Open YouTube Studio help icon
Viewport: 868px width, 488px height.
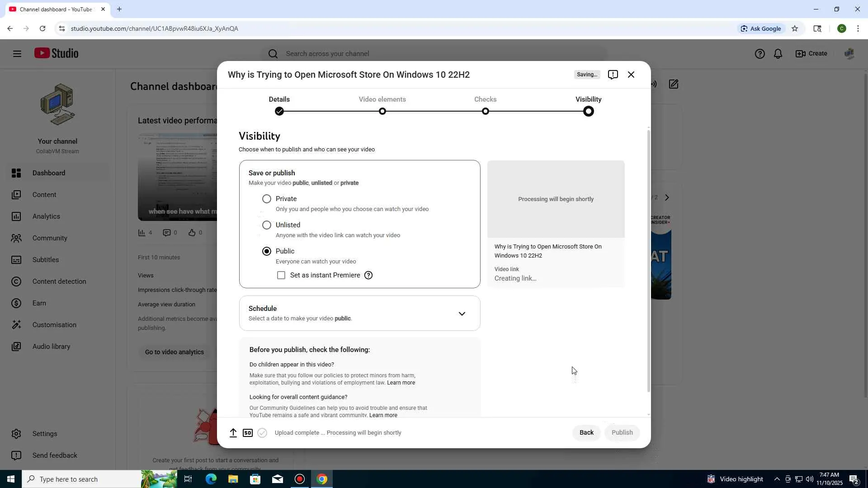pyautogui.click(x=759, y=54)
